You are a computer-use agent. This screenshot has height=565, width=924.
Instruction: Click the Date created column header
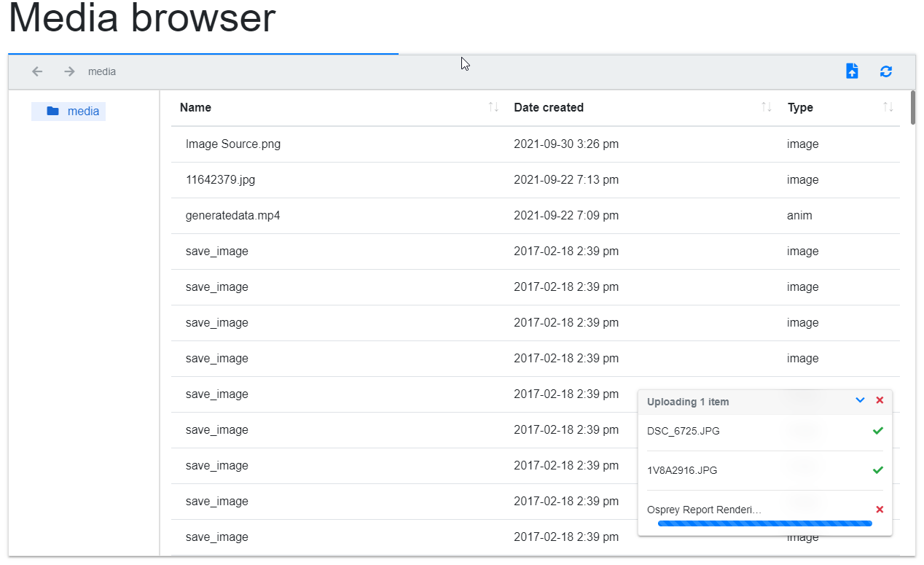point(549,107)
